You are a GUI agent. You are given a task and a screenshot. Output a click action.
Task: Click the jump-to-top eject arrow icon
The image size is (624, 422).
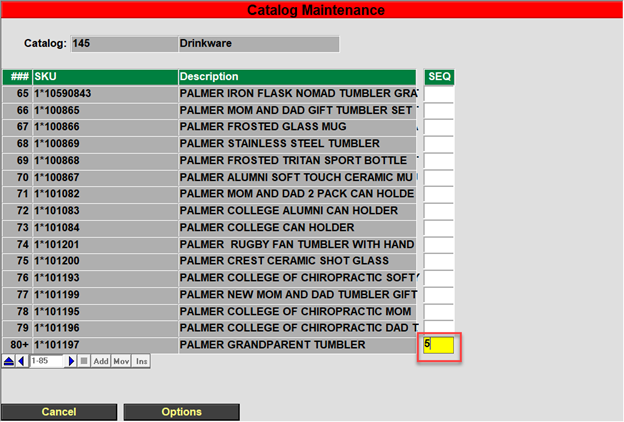pyautogui.click(x=9, y=361)
